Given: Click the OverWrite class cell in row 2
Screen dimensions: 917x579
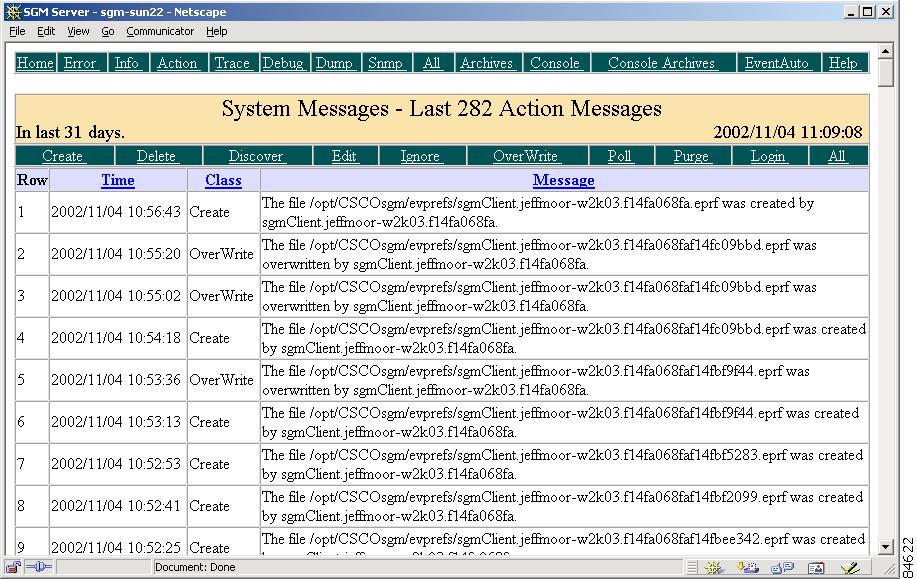Looking at the screenshot, I should 221,254.
